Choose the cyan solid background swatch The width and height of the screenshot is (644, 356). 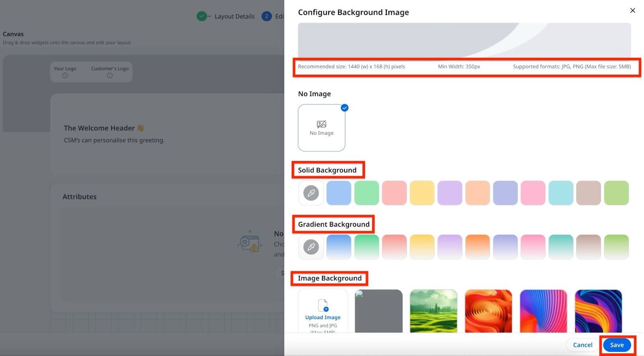point(561,193)
